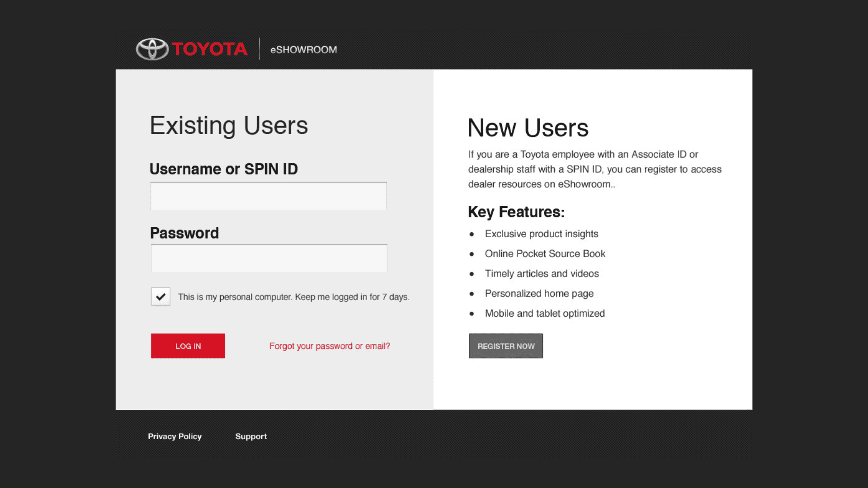Click the 'Keep me logged in for 7 days' label
868x488 pixels.
(293, 297)
